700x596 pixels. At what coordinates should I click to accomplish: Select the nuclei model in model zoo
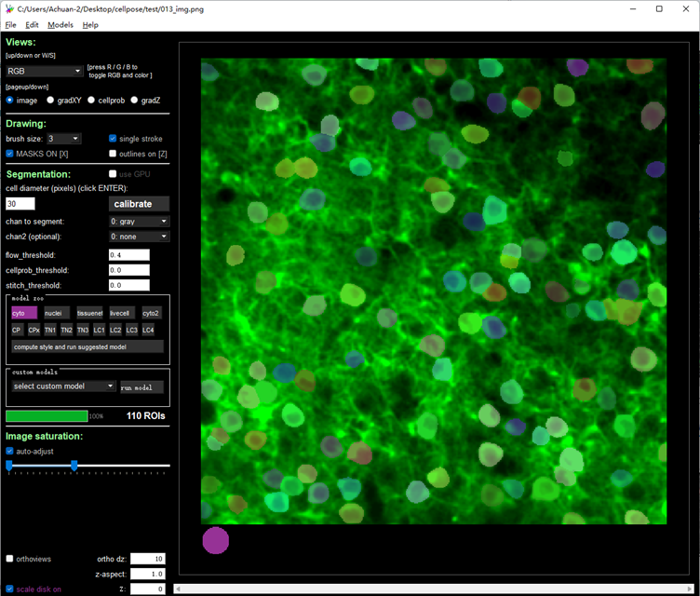click(x=56, y=313)
